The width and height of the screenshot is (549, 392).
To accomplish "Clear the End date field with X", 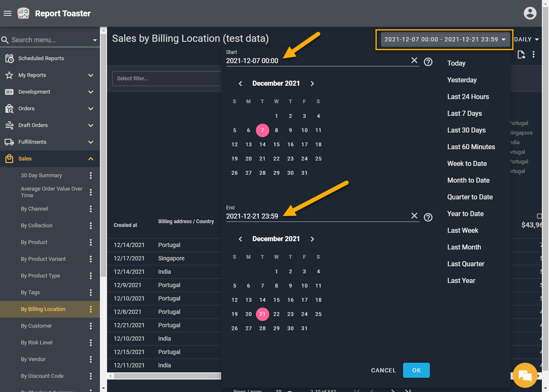I will pyautogui.click(x=414, y=216).
